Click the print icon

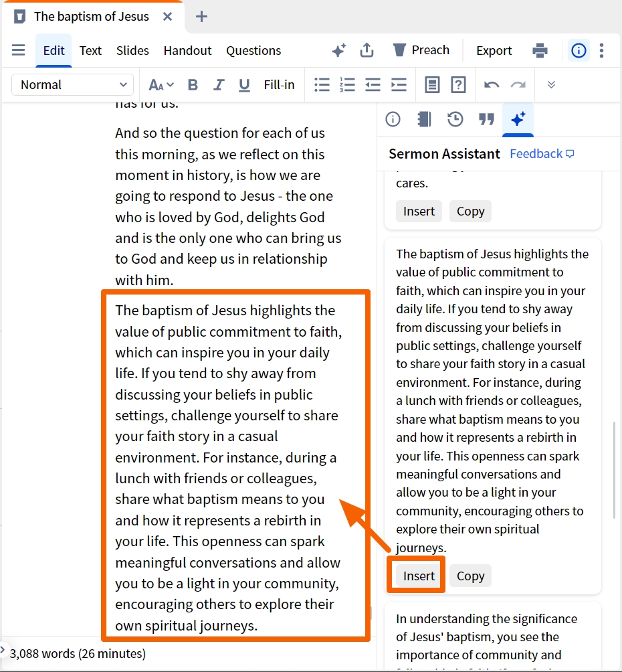tap(540, 50)
